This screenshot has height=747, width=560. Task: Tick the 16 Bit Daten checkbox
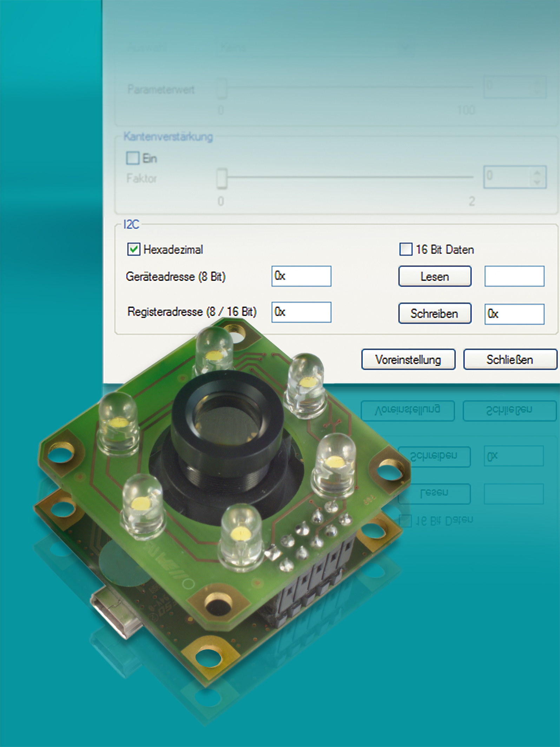(x=406, y=249)
